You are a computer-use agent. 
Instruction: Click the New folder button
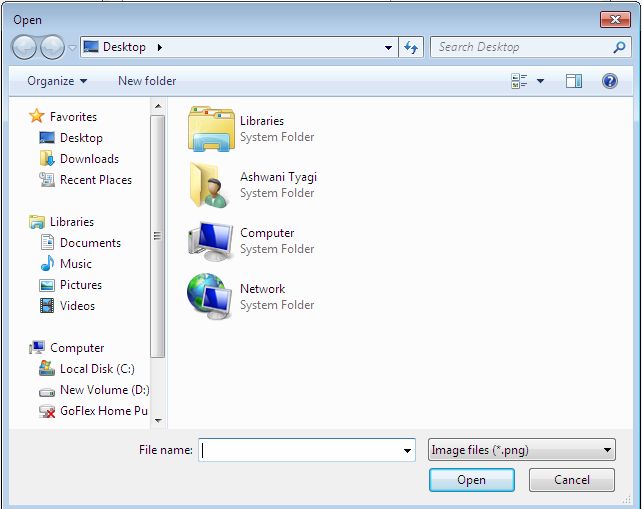(147, 81)
